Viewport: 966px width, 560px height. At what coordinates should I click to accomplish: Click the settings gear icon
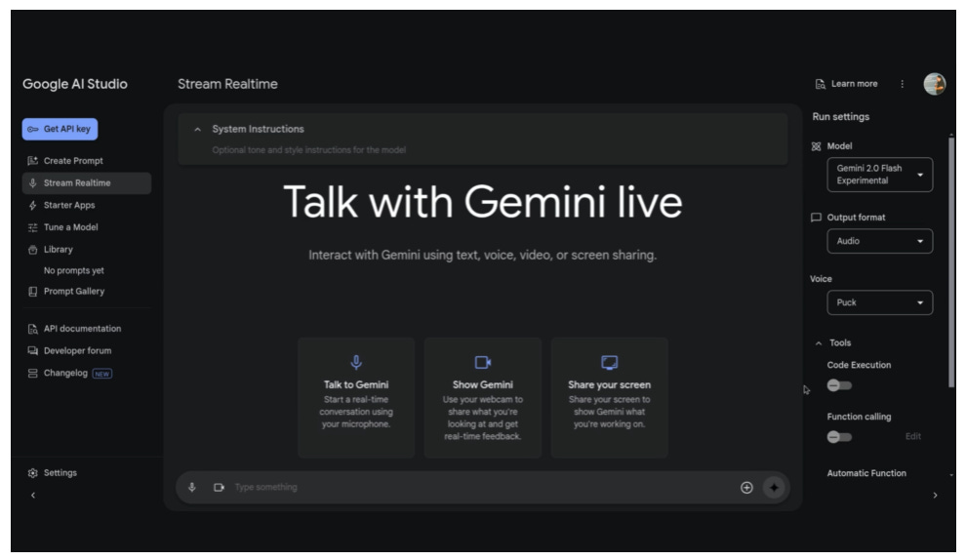click(32, 473)
